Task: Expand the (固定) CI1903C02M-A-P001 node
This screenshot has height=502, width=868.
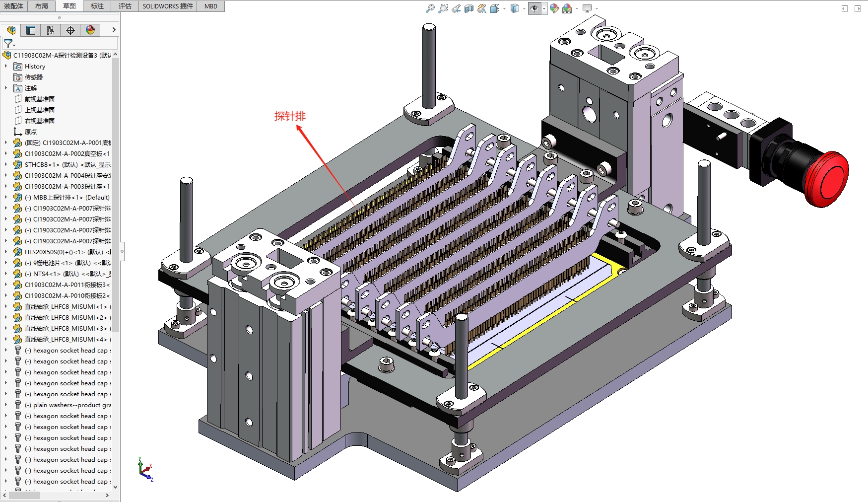Action: pyautogui.click(x=6, y=143)
